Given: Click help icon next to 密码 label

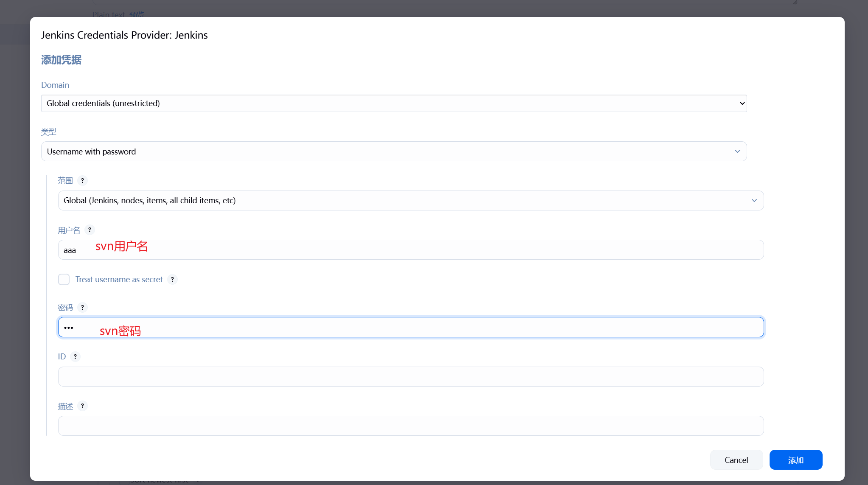Looking at the screenshot, I should click(x=82, y=307).
